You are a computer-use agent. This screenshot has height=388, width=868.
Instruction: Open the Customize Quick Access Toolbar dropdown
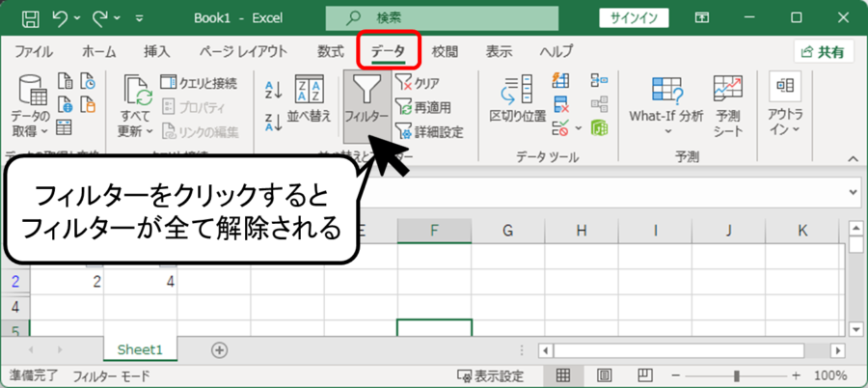click(140, 19)
